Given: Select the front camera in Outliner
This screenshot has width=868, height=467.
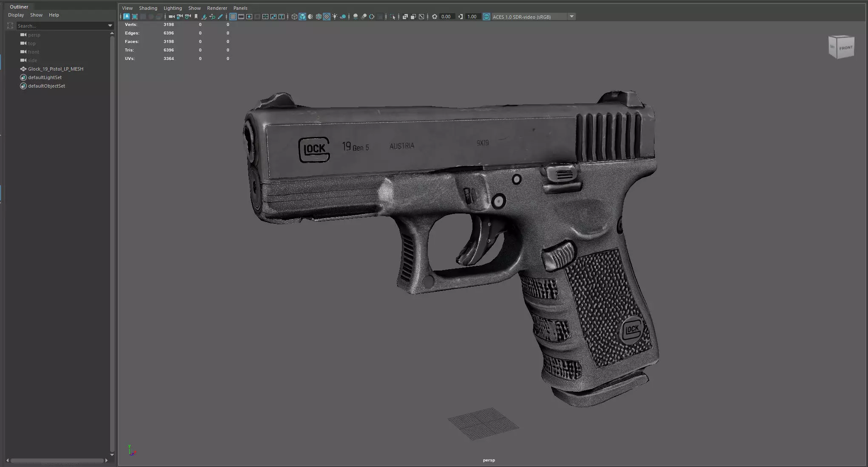Looking at the screenshot, I should [34, 52].
